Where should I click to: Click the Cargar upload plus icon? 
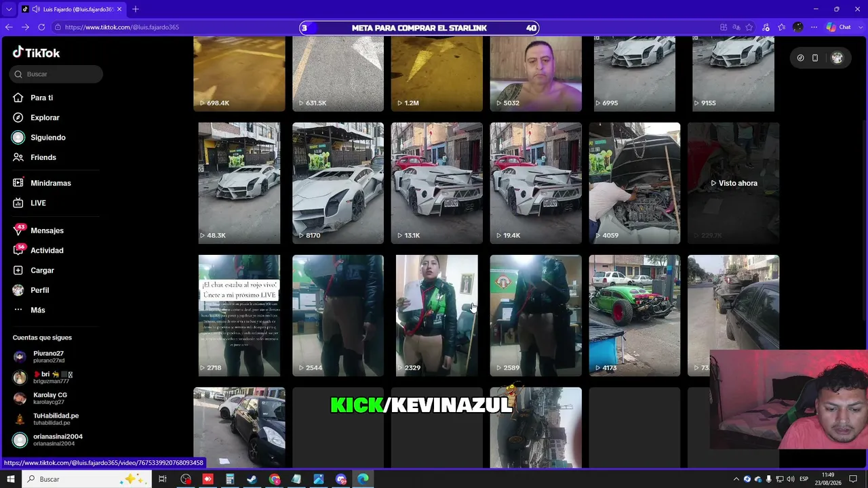coord(18,270)
